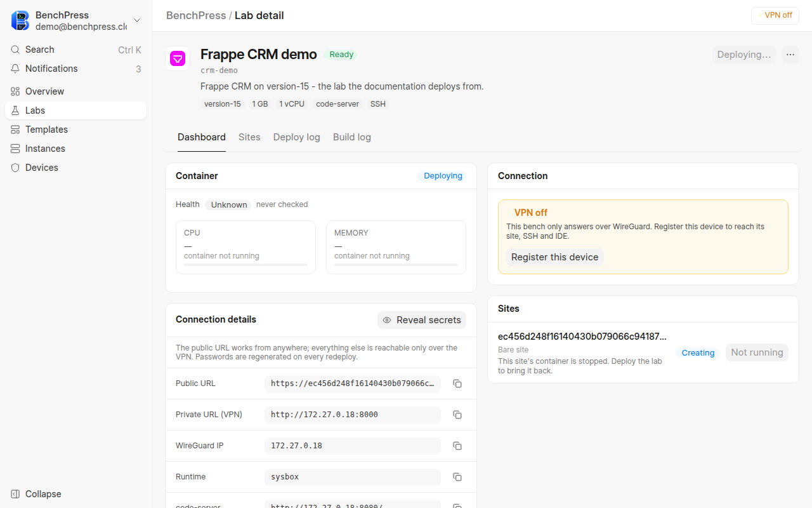Click the Notifications bell icon

(16, 69)
